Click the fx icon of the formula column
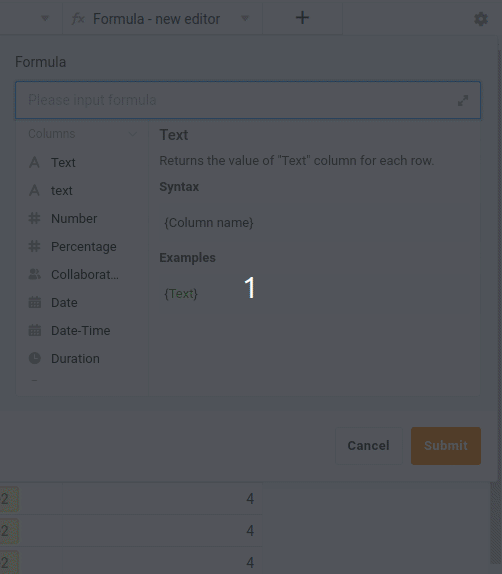 coord(78,18)
